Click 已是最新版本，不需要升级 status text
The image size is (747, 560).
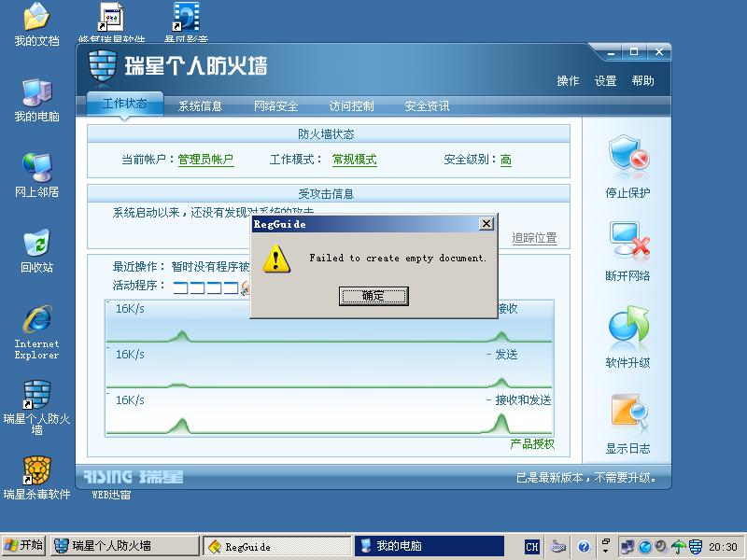point(586,477)
